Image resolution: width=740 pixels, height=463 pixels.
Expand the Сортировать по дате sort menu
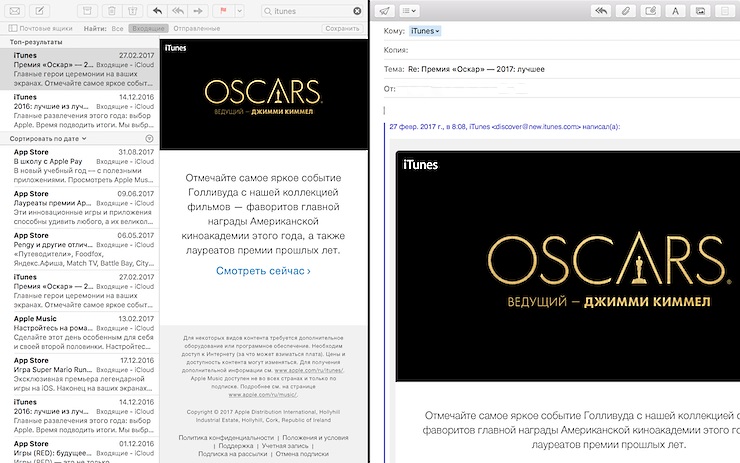(48, 139)
